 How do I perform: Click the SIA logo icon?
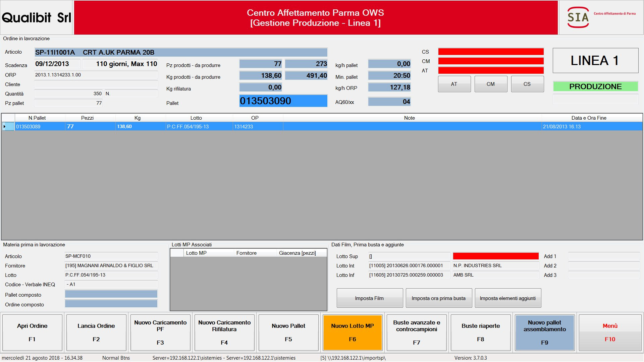click(x=578, y=17)
